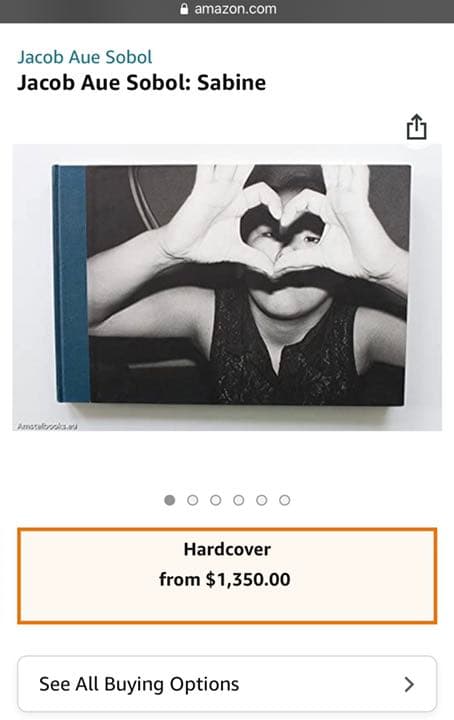Image resolution: width=454 pixels, height=720 pixels.
Task: Open See All Buying Options
Action: [227, 684]
